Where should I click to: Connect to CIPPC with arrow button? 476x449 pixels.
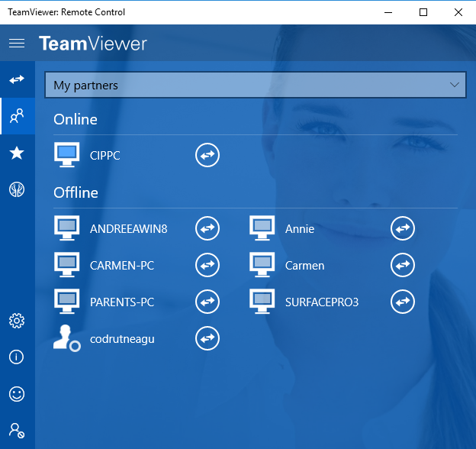[207, 155]
